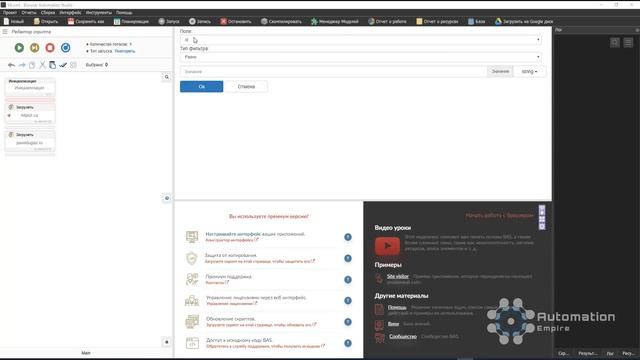Open the Инструменты menu
Screen dimensions: 640x360
tap(98, 13)
